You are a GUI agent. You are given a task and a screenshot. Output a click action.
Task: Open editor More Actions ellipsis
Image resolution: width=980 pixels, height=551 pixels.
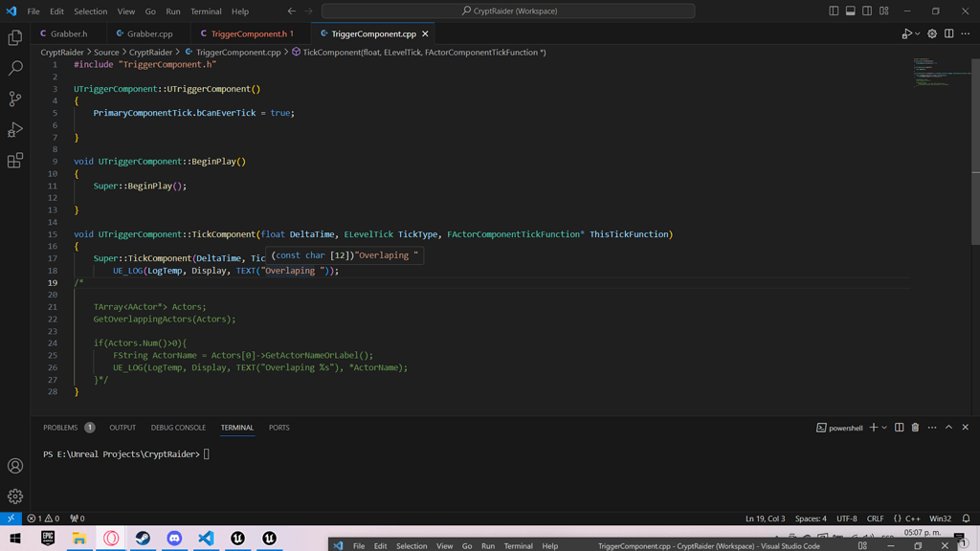[x=966, y=33]
